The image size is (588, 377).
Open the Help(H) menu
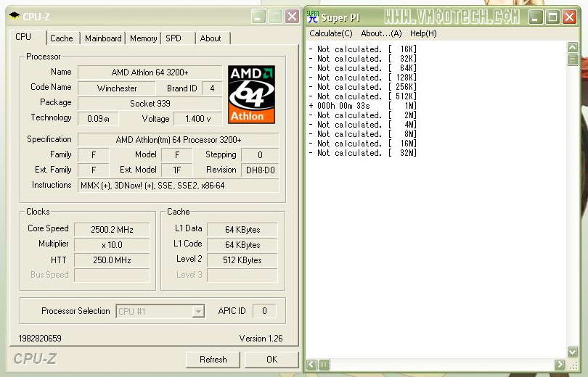click(x=423, y=33)
